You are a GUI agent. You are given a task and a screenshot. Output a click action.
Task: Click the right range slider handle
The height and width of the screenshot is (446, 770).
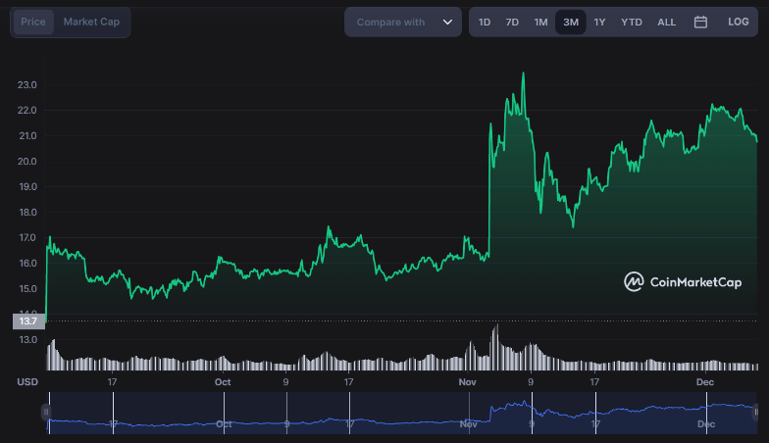[x=756, y=412]
